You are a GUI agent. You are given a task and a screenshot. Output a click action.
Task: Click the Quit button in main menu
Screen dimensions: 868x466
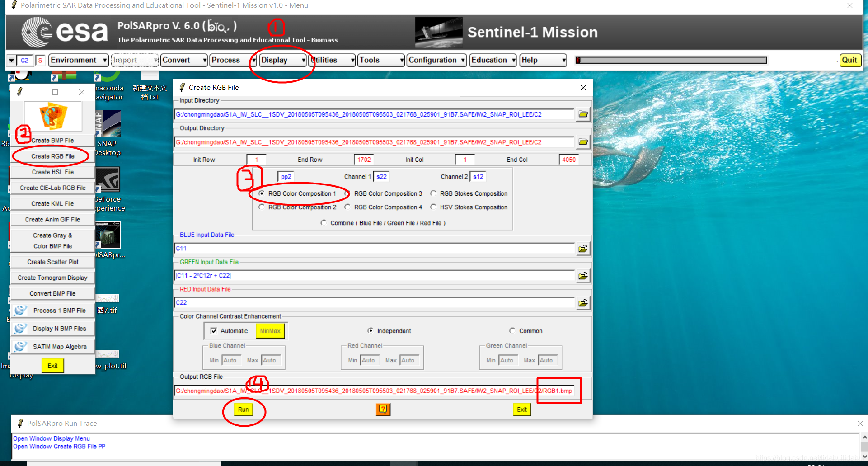coord(849,60)
